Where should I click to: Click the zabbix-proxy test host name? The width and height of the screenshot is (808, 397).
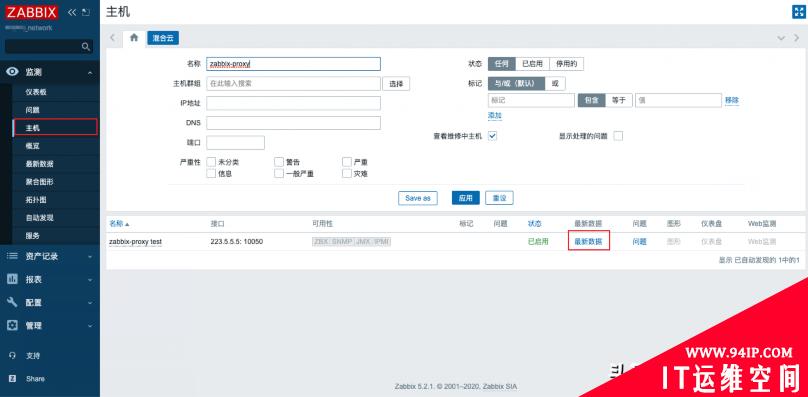tap(136, 242)
